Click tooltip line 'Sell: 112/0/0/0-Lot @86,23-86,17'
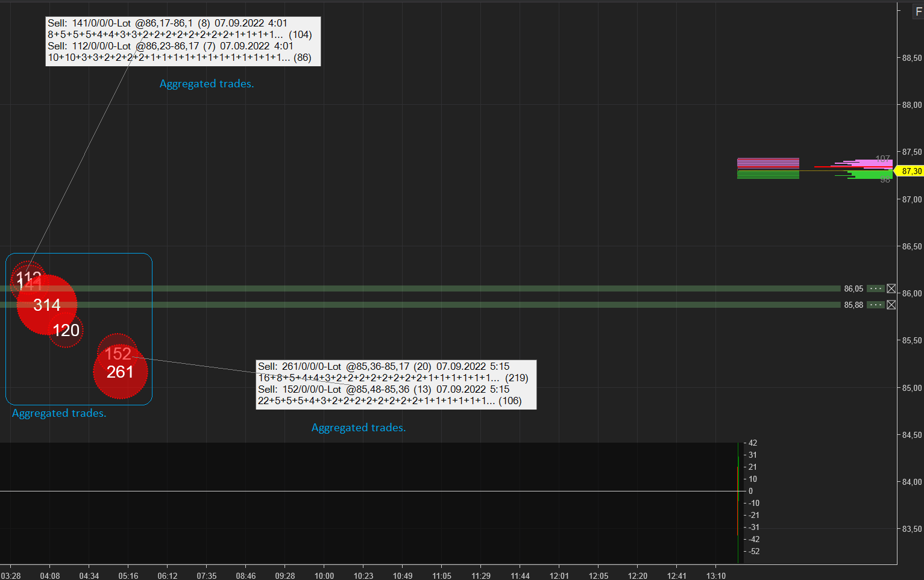The height and width of the screenshot is (580, 924). (x=171, y=46)
